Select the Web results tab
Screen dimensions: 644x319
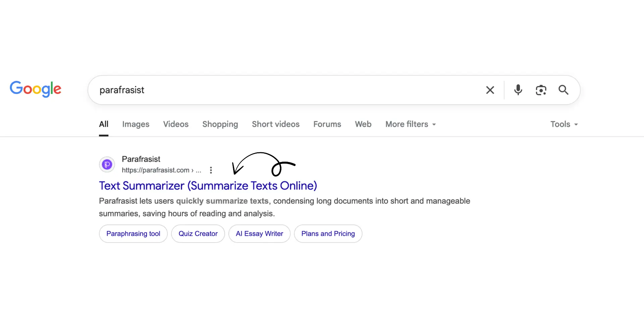pos(363,124)
